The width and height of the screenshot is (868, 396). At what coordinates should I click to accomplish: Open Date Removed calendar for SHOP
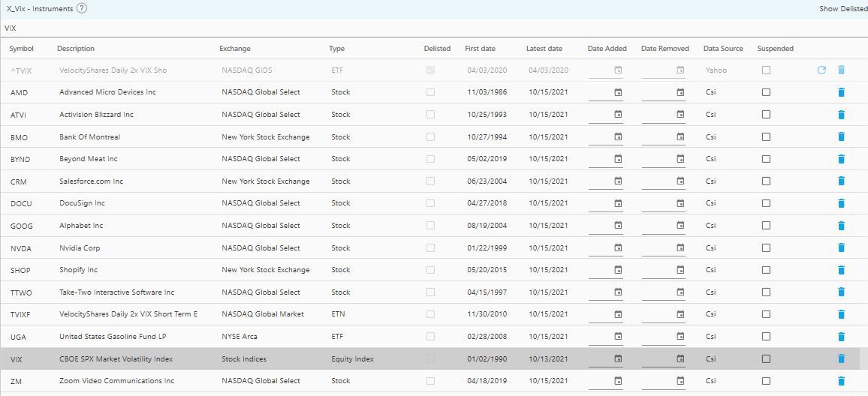click(680, 270)
